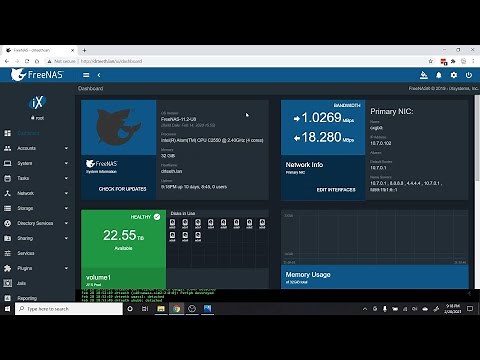Open Windows notification center icon

[x=470, y=309]
